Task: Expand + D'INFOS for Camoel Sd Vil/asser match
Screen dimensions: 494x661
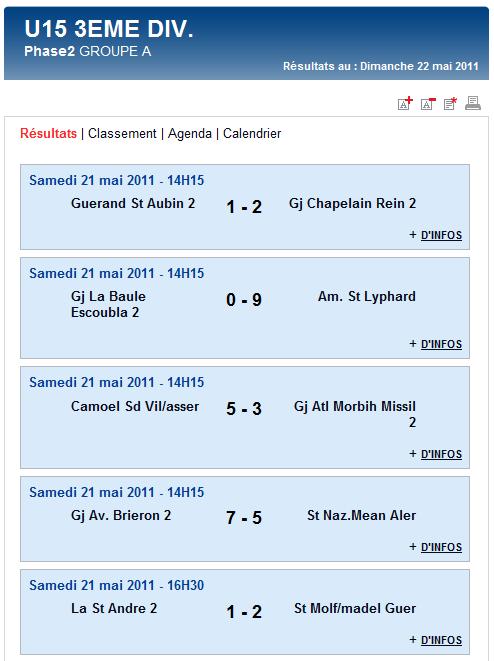Action: (x=436, y=454)
